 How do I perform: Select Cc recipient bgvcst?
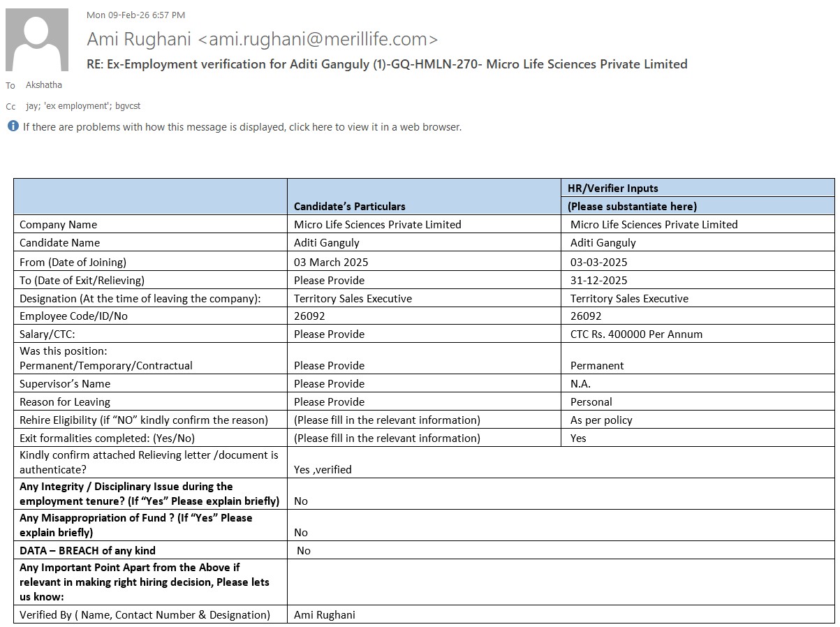pos(128,106)
